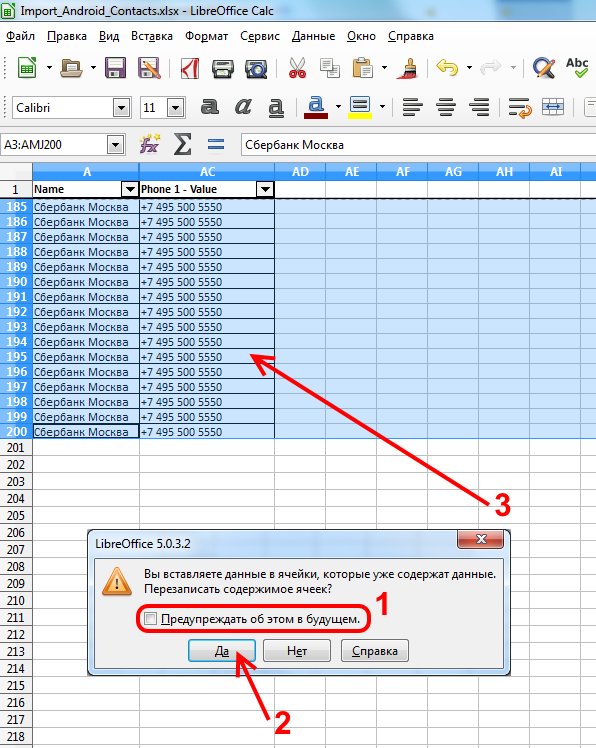
Task: Click the Справка button in dialog
Action: pos(375,651)
